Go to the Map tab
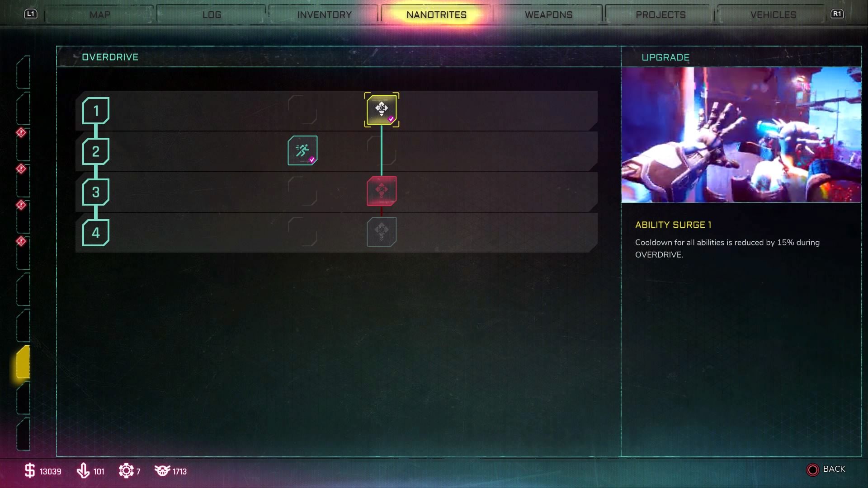This screenshot has width=868, height=488. tap(99, 14)
